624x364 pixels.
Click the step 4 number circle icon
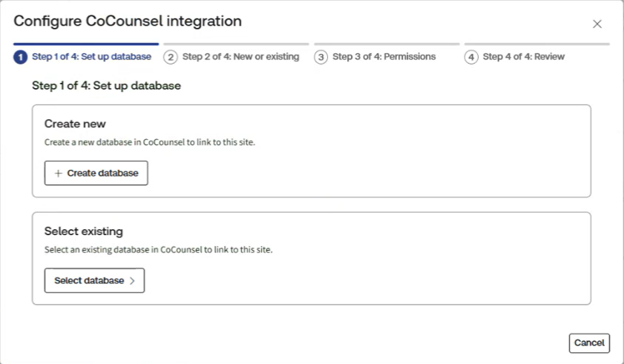coord(471,57)
